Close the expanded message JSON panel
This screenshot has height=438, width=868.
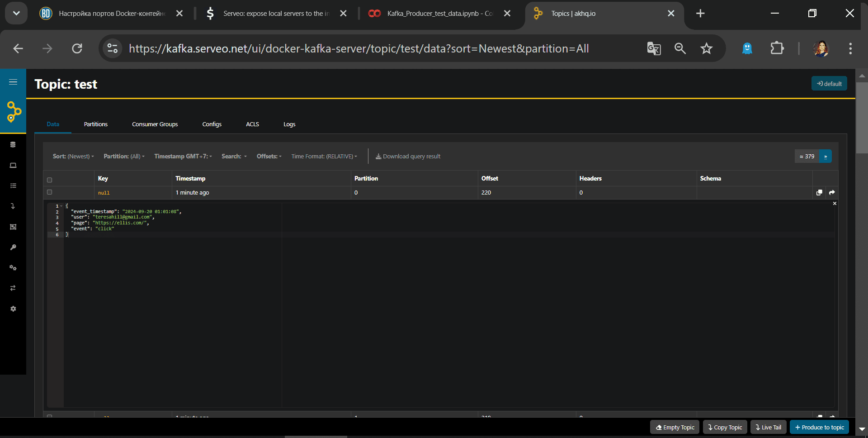point(835,204)
